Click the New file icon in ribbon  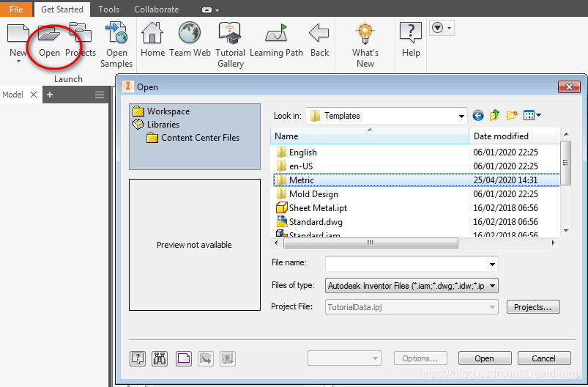[18, 33]
